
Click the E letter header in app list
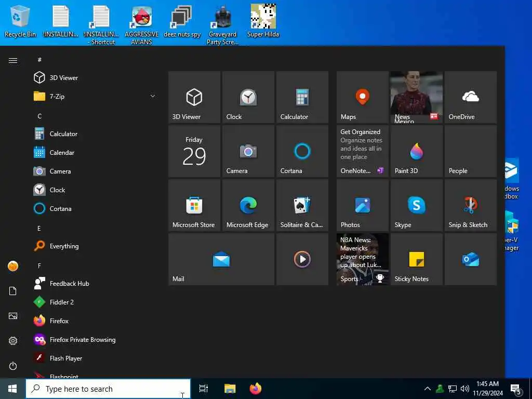[39, 229]
